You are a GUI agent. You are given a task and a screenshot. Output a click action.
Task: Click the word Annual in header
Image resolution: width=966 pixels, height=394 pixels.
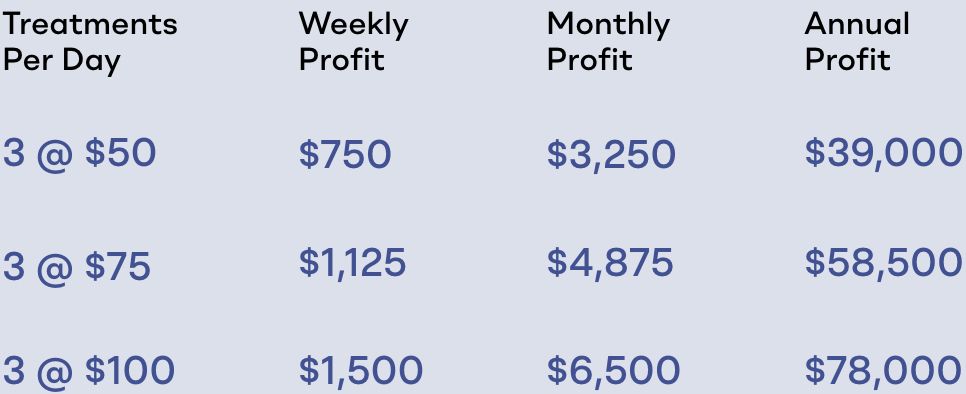click(x=857, y=25)
